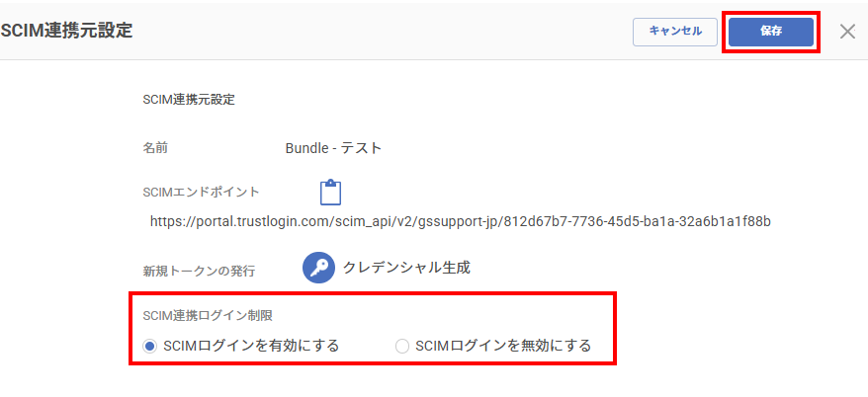This screenshot has width=868, height=397.
Task: Click the white empty panel below radio options
Action: coord(432,380)
